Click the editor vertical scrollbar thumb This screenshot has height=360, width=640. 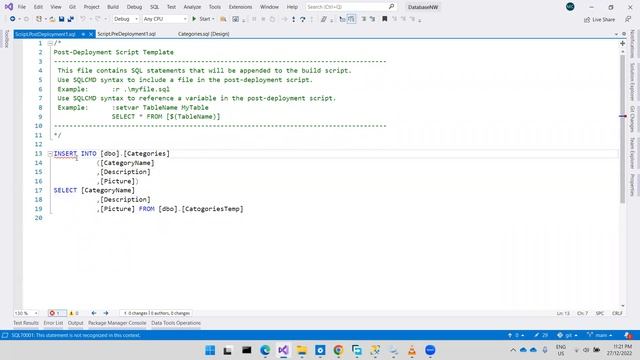click(622, 129)
